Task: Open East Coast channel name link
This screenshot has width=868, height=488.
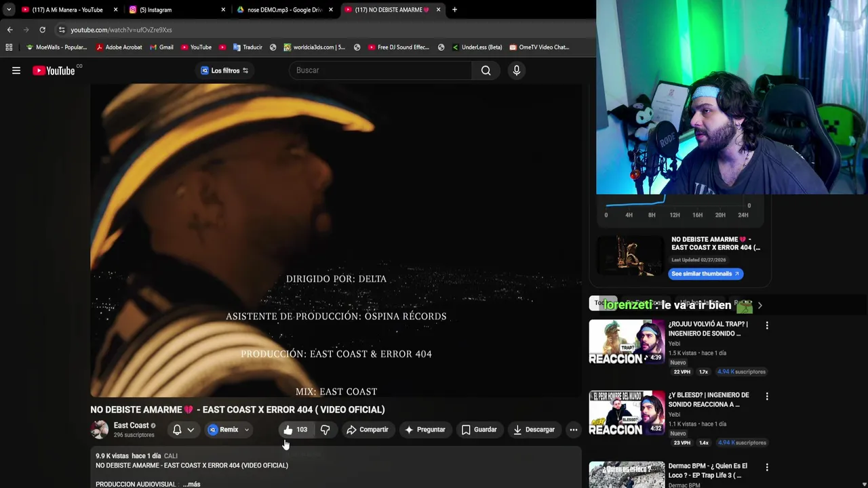Action: coord(131,426)
